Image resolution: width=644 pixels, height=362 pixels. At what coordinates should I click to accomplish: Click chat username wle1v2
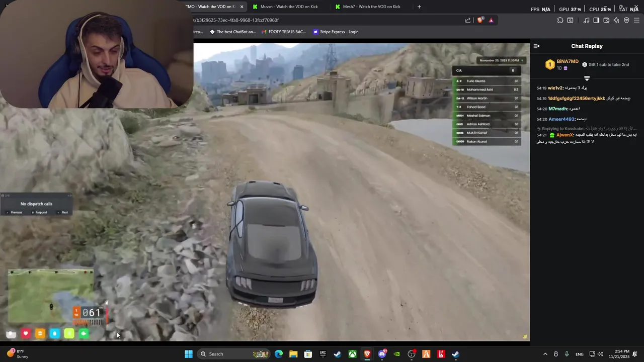pyautogui.click(x=555, y=88)
